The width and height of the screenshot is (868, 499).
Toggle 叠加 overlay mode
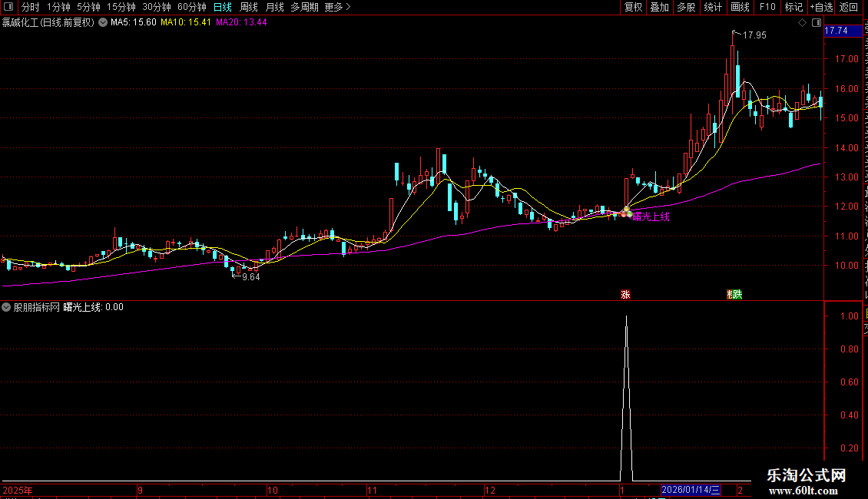[x=660, y=7]
